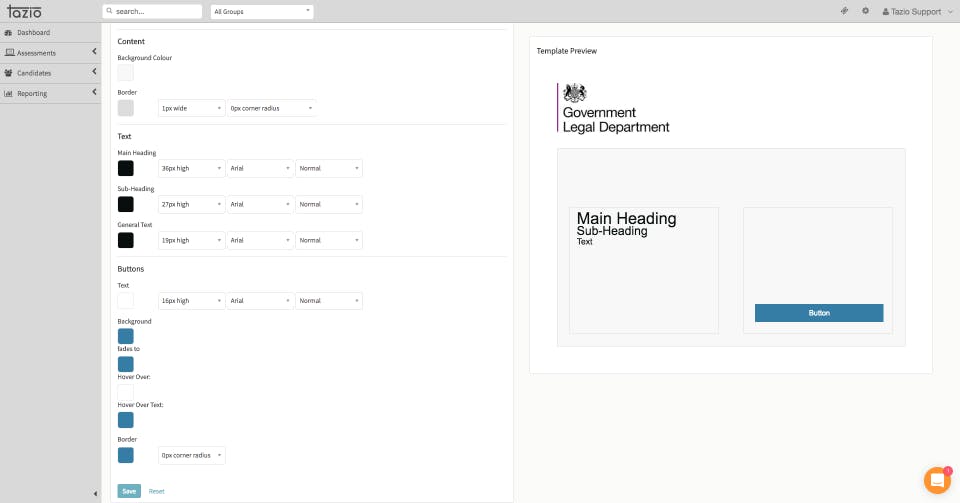Click the search input field

(152, 12)
